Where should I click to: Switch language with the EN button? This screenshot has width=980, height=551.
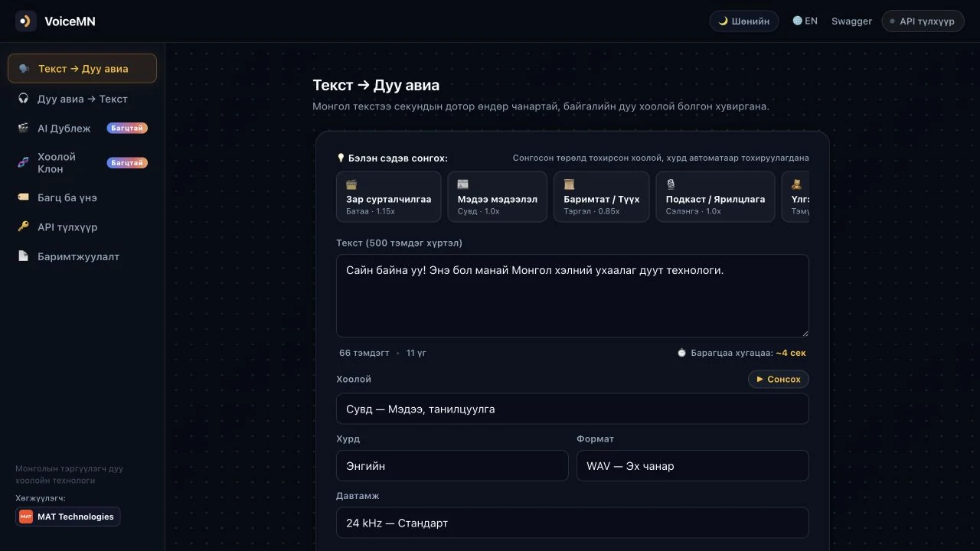tap(805, 21)
